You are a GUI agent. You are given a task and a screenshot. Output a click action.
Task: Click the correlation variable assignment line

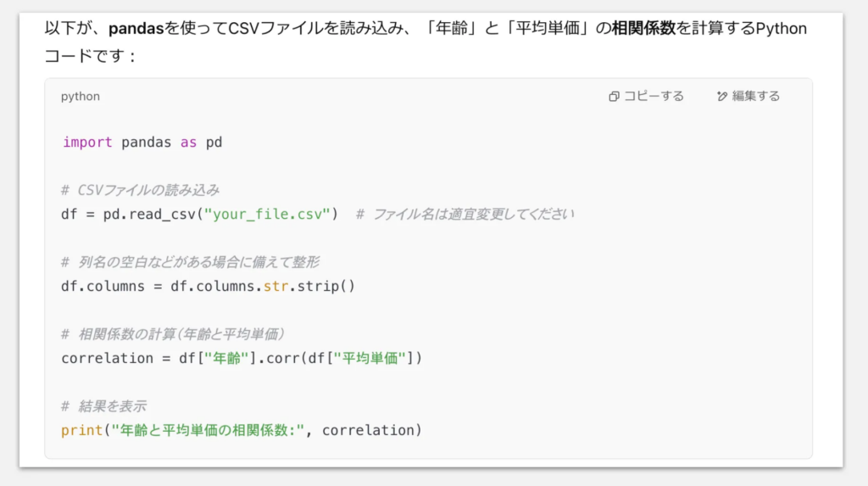coord(242,359)
